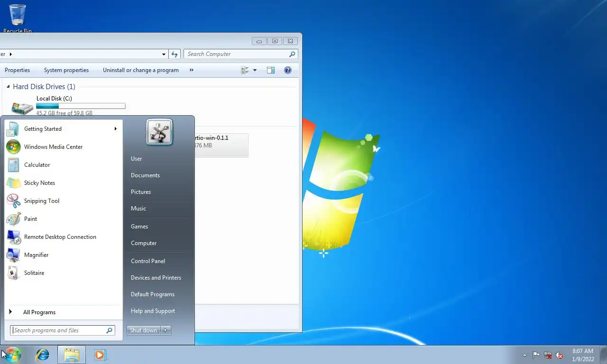Click the 45.2 GB free of 59.8 GB text

pyautogui.click(x=64, y=113)
